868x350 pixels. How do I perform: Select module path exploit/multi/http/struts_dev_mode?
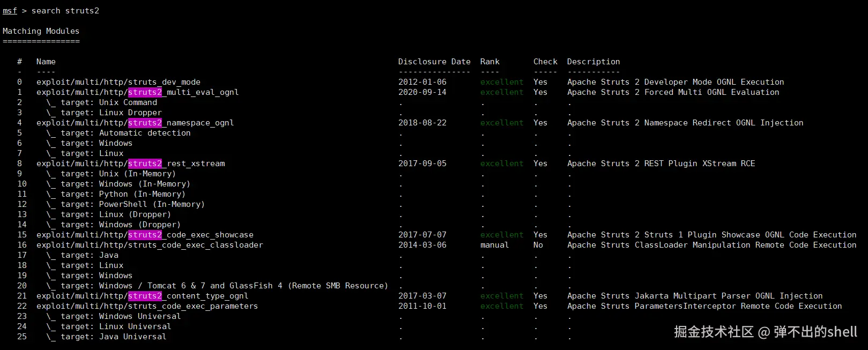pos(118,82)
